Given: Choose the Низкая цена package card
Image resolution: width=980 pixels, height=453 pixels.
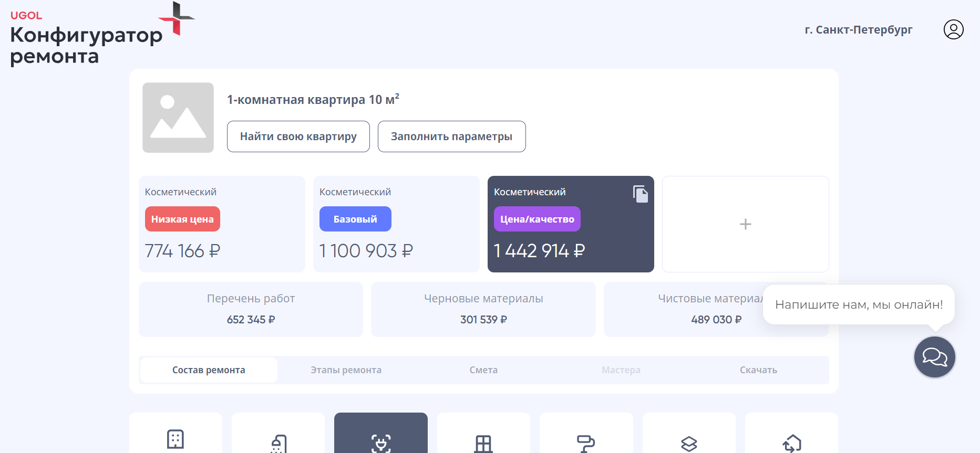Looking at the screenshot, I should [x=222, y=224].
